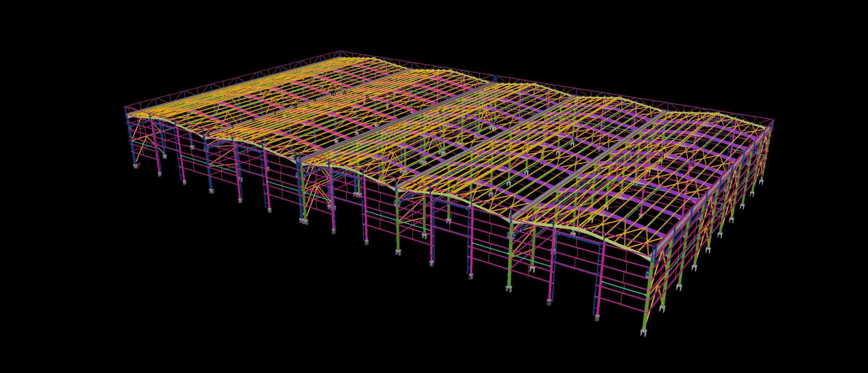Click grid line label "E" on the roof
This screenshot has height=373, width=868.
(x=440, y=112)
